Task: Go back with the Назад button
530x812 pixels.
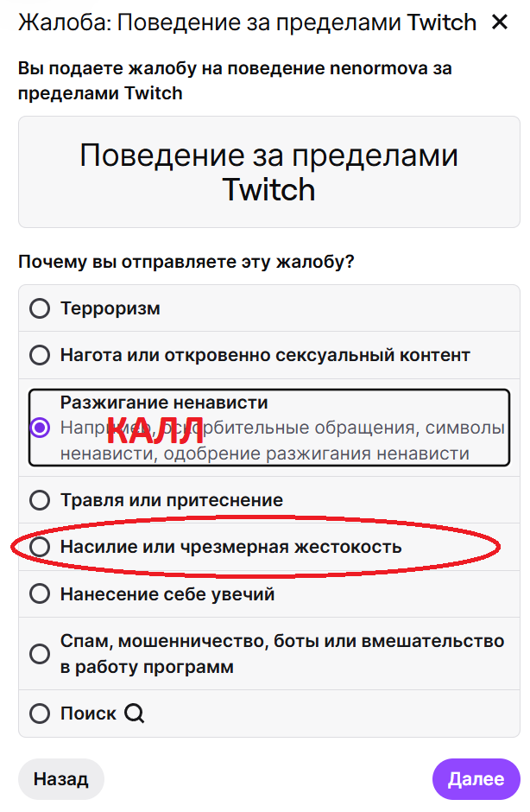Action: tap(60, 779)
